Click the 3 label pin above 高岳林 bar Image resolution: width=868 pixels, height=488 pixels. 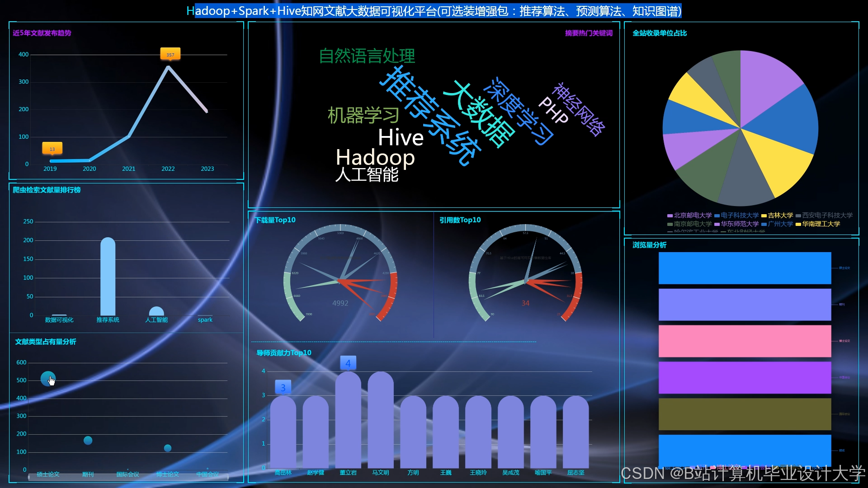pos(283,387)
